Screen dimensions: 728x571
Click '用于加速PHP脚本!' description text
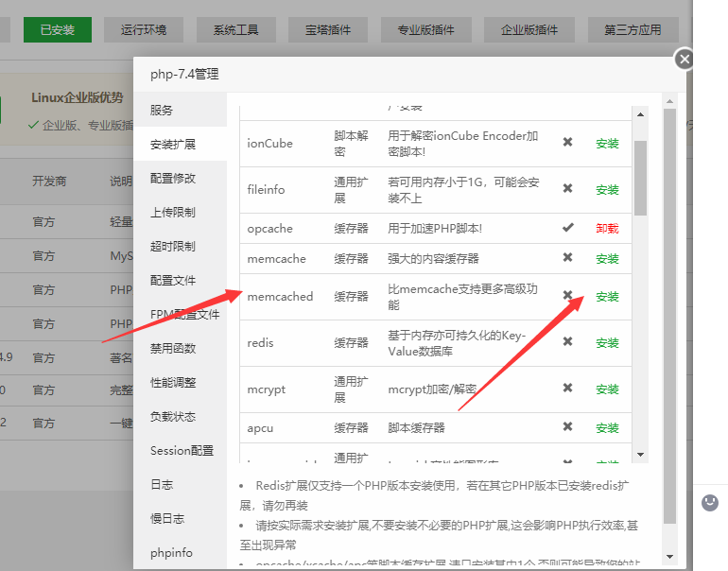[x=435, y=229]
